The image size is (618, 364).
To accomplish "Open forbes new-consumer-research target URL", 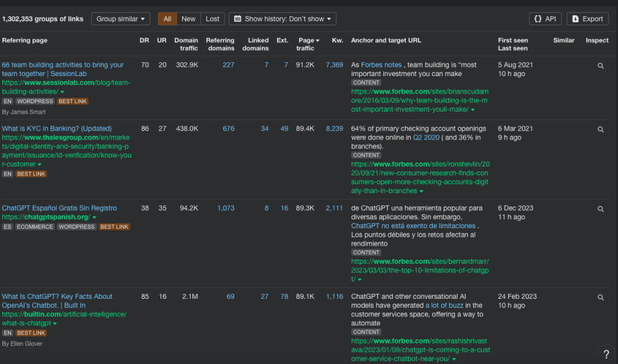I will [420, 177].
